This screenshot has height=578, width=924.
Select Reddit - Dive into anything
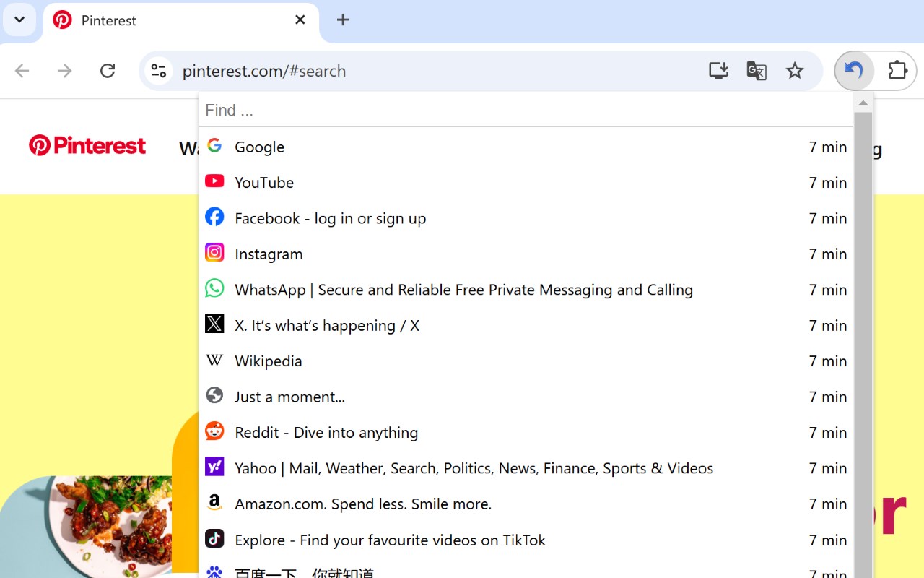(x=326, y=433)
